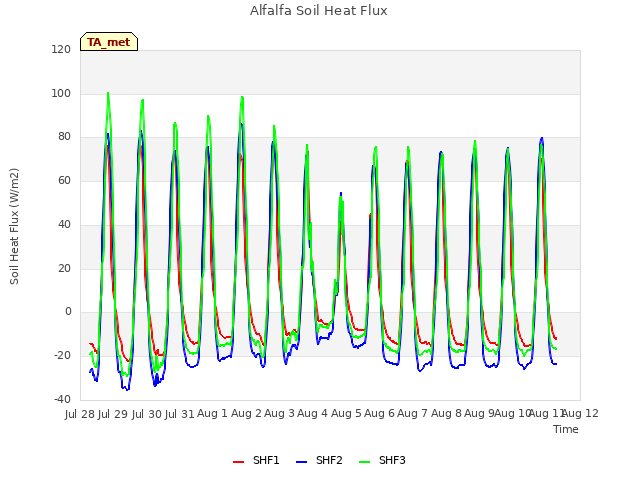Click the Aug 4 x-axis date label
The height and width of the screenshot is (480, 640).
coord(312,413)
